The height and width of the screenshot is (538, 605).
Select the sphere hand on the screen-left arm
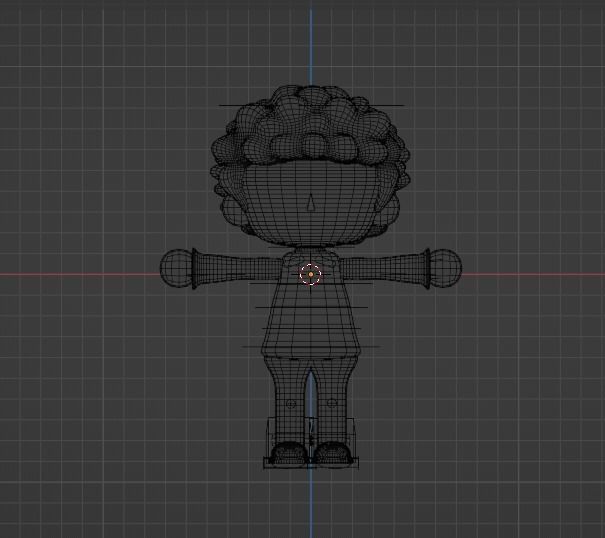(x=176, y=269)
